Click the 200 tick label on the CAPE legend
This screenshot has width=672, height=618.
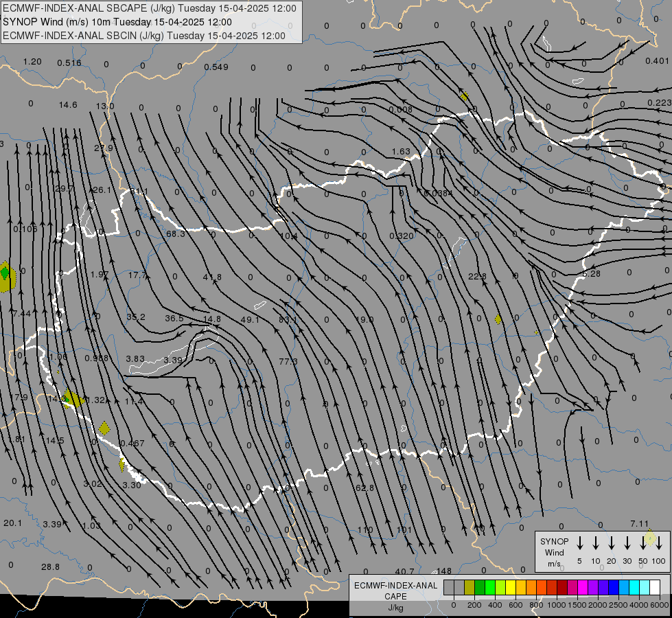474,605
